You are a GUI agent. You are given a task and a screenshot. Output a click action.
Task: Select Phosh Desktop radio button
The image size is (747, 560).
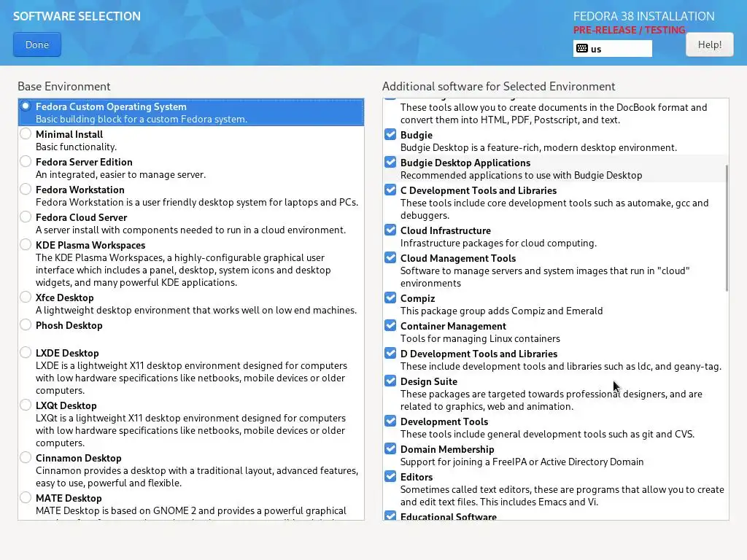pyautogui.click(x=26, y=324)
